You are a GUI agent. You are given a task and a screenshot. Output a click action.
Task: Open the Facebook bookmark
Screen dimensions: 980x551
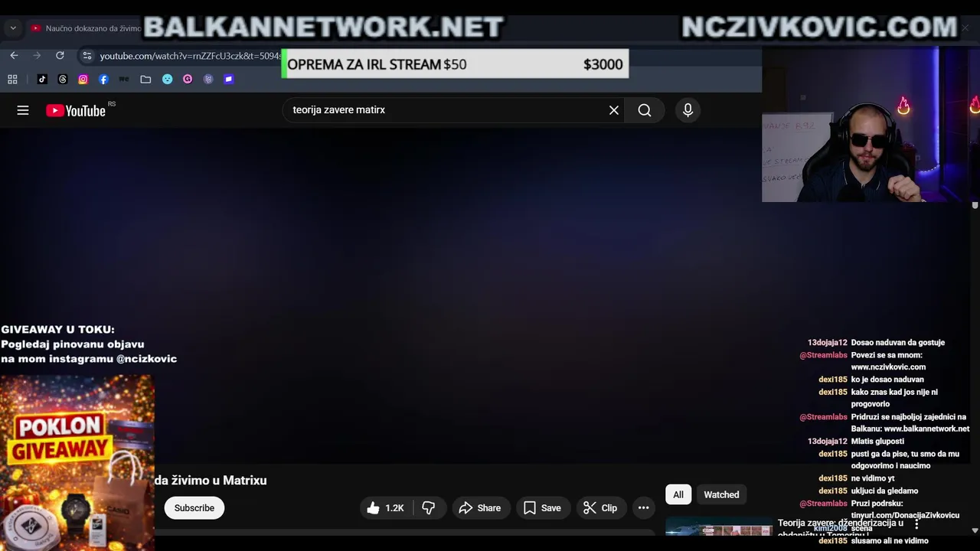103,79
